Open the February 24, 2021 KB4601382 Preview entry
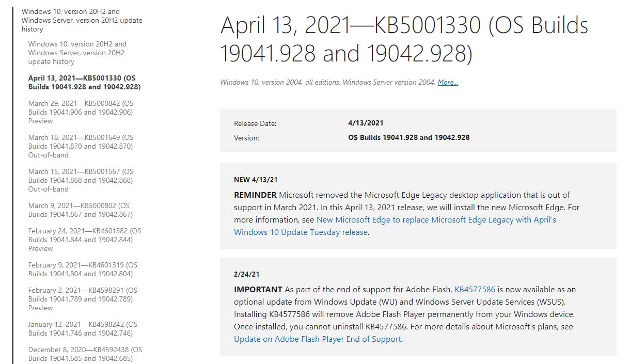Screen dimensions: 630x364 click(x=85, y=240)
